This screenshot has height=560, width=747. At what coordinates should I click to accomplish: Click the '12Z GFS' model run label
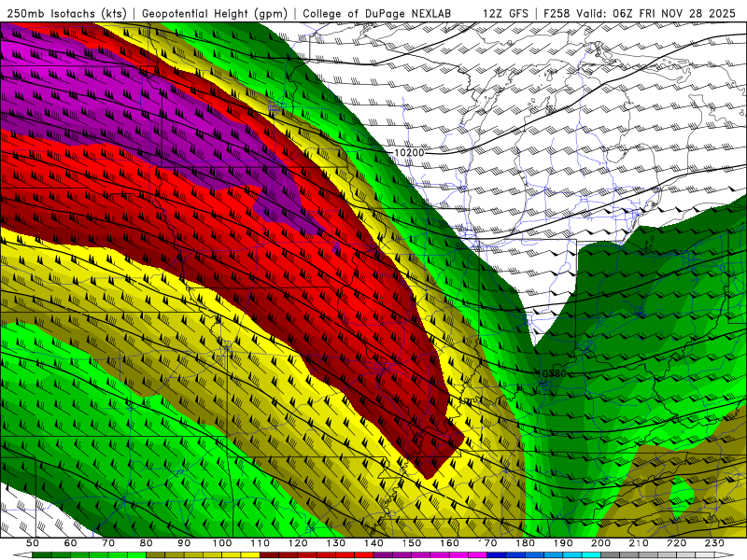click(x=505, y=13)
